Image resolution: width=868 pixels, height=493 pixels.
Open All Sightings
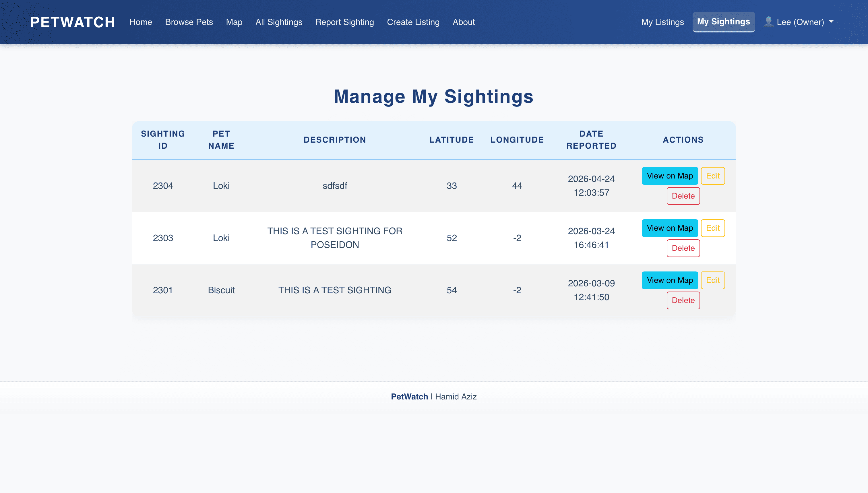[x=279, y=22]
